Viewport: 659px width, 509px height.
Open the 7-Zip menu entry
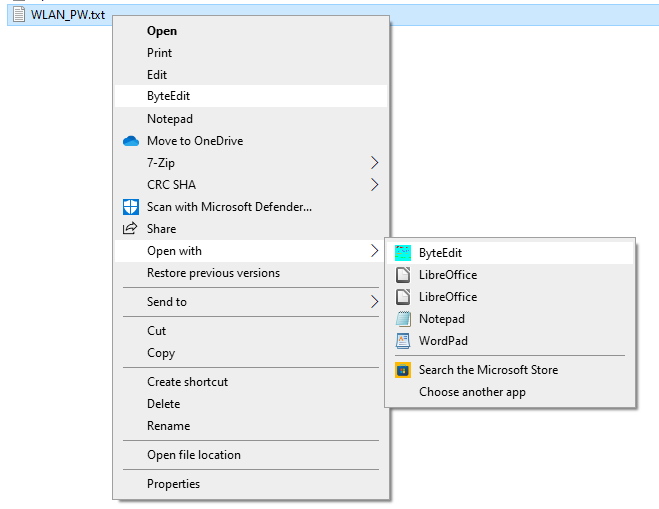(251, 163)
